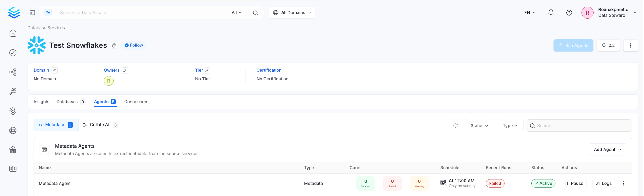This screenshot has width=644, height=196.
Task: Copy the Test Snowflakes service name
Action: (114, 46)
